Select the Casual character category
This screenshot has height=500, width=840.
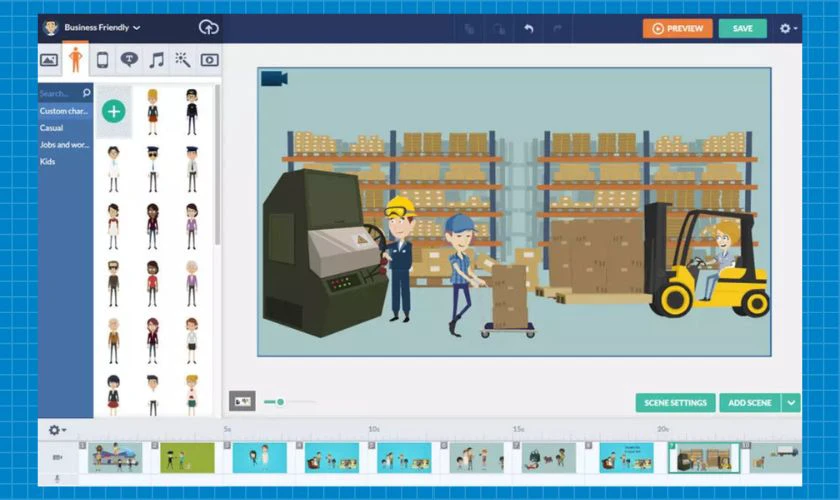click(51, 128)
